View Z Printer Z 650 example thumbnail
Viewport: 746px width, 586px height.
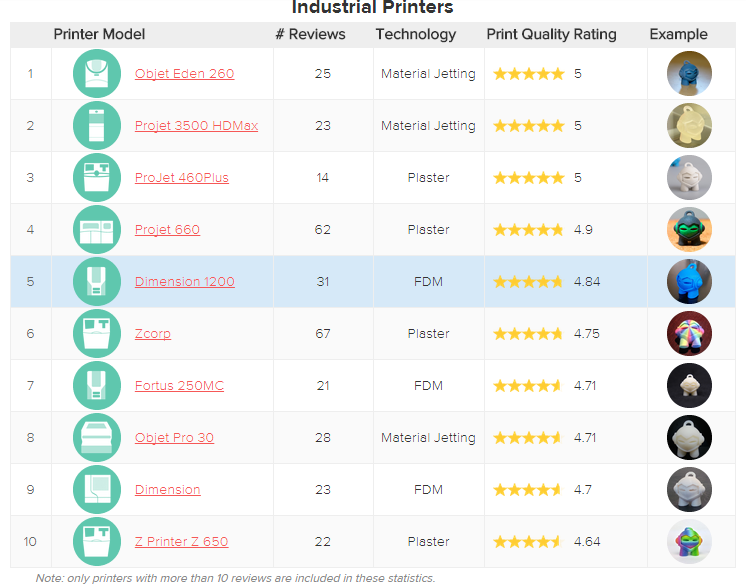coord(689,542)
